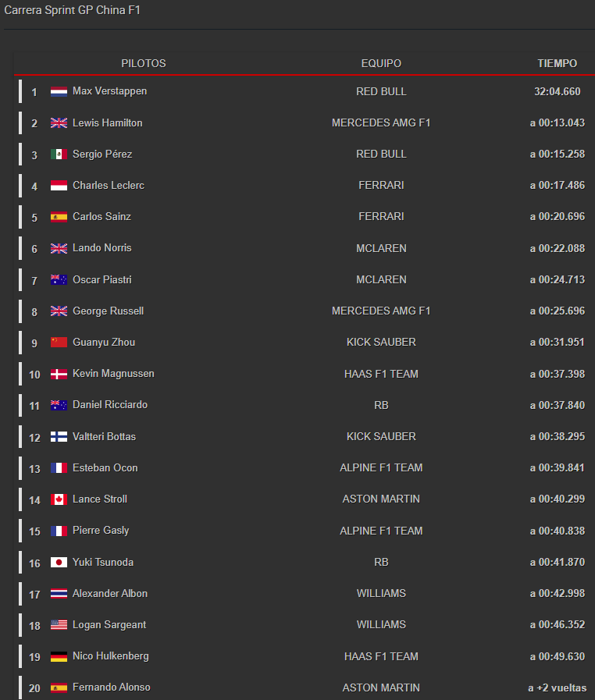
Task: Click WILLIAMS team in Albon's row
Action: [x=381, y=593]
